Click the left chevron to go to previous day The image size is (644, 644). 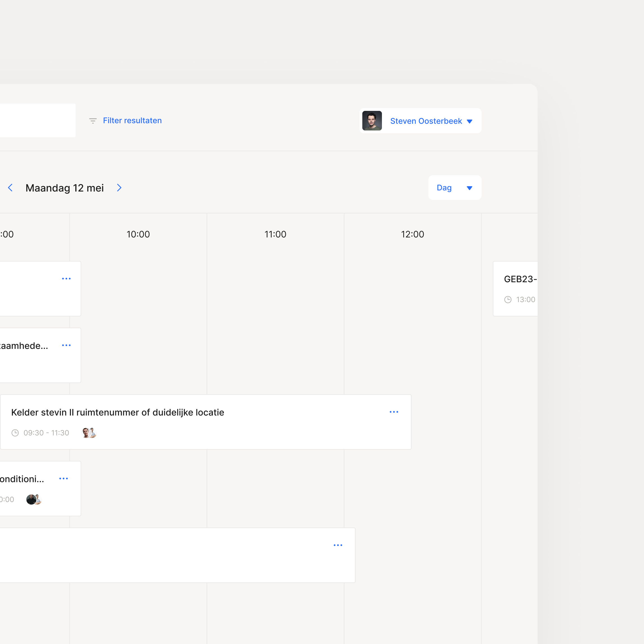coord(11,188)
